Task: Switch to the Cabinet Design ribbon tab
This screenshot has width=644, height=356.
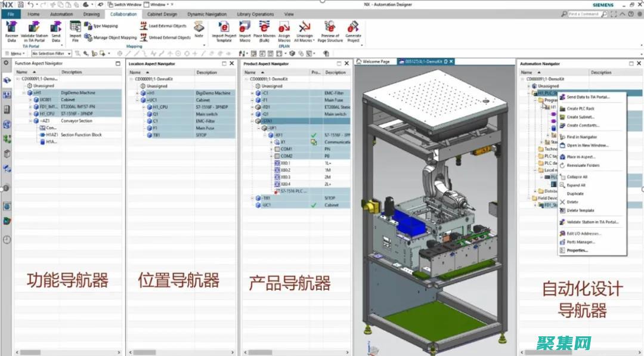Action: click(162, 14)
